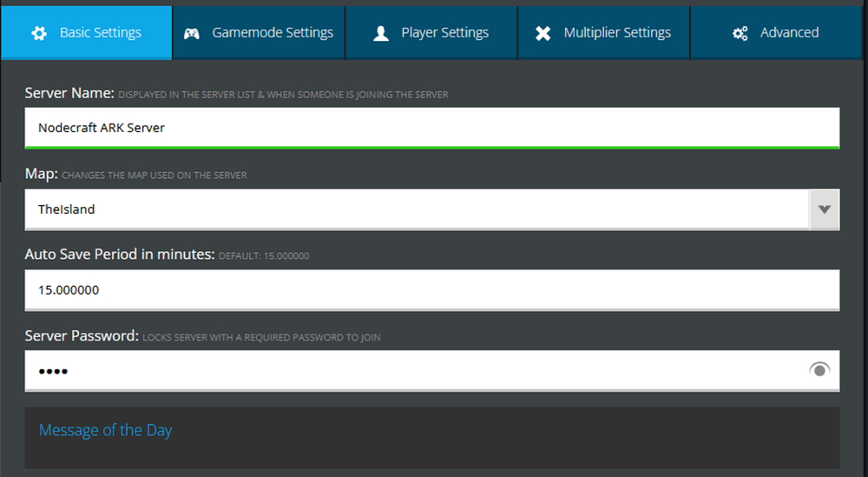The image size is (868, 477).
Task: Click the Auto Save Period label text
Action: point(119,255)
